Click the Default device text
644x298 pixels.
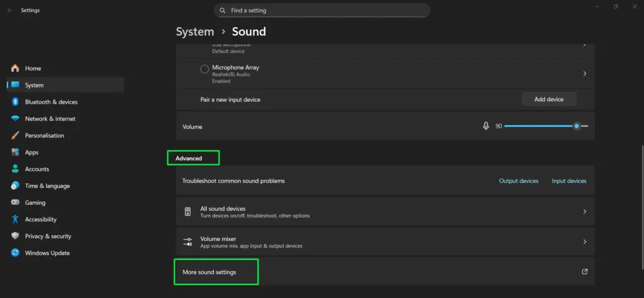[228, 52]
